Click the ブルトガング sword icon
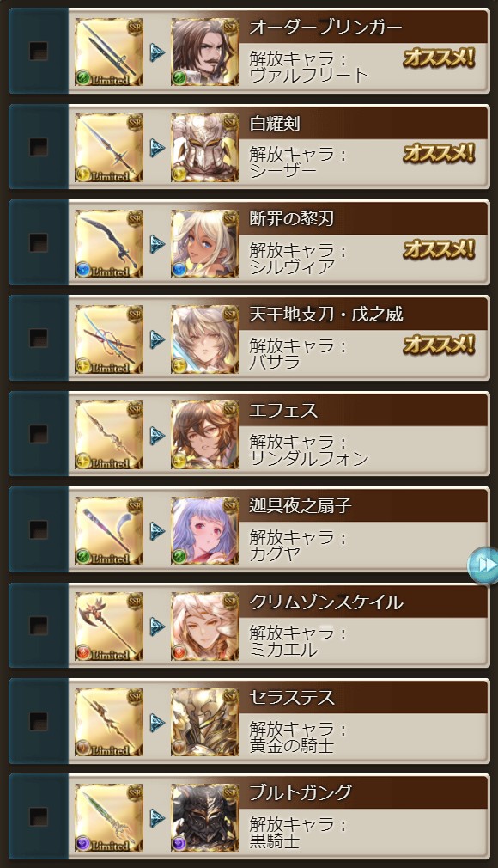The height and width of the screenshot is (868, 498). (109, 818)
